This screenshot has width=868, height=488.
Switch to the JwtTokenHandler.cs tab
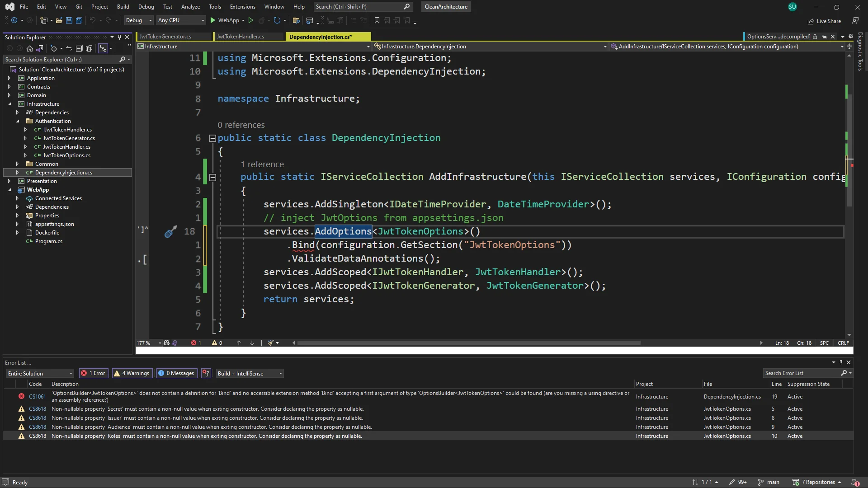pyautogui.click(x=240, y=37)
